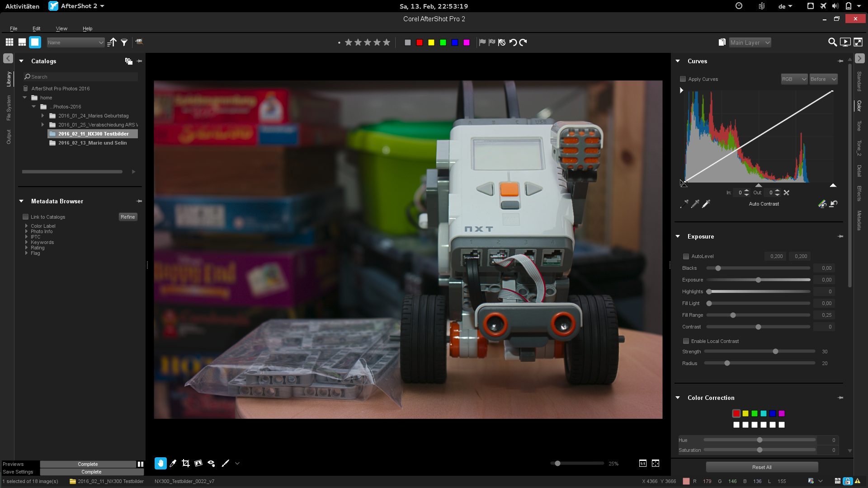
Task: Open the Aktivitäten overview
Action: tap(22, 6)
